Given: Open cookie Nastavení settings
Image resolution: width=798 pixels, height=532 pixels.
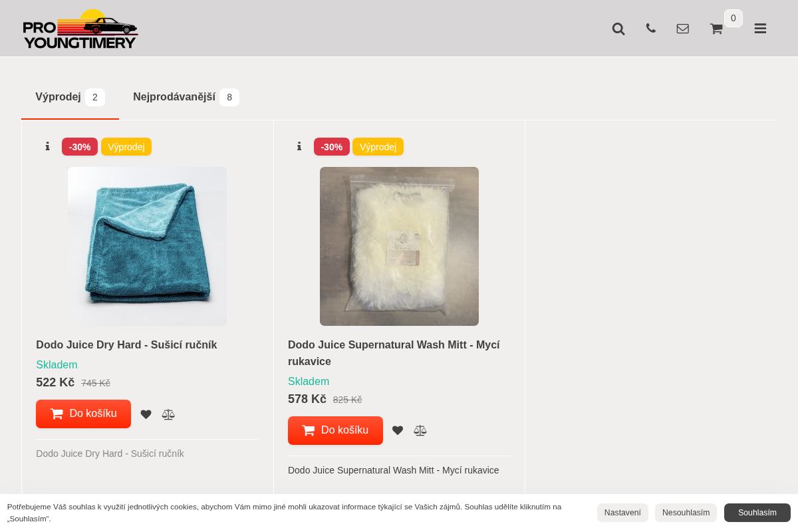Looking at the screenshot, I should [x=622, y=513].
